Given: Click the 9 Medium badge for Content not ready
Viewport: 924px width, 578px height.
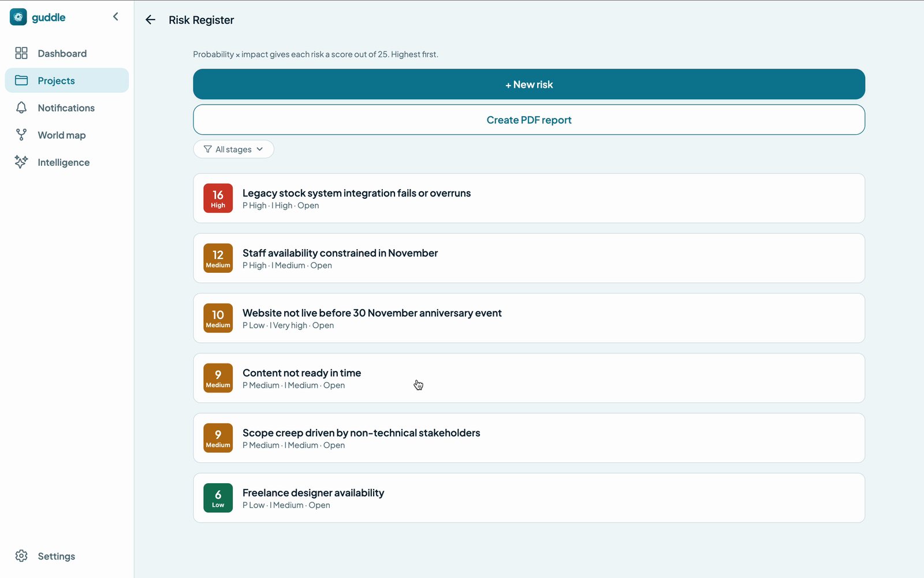Looking at the screenshot, I should (x=218, y=378).
